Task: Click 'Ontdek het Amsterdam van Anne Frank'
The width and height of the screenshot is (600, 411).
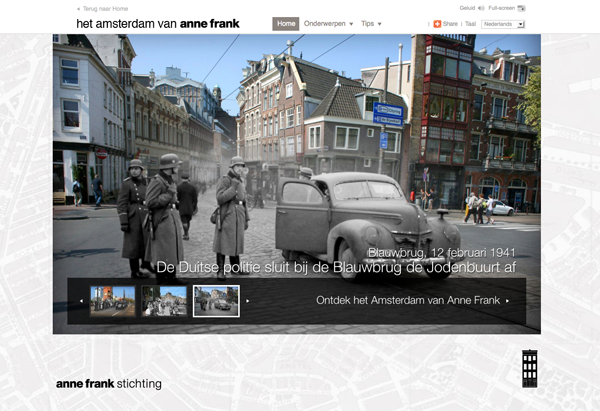Action: [412, 300]
